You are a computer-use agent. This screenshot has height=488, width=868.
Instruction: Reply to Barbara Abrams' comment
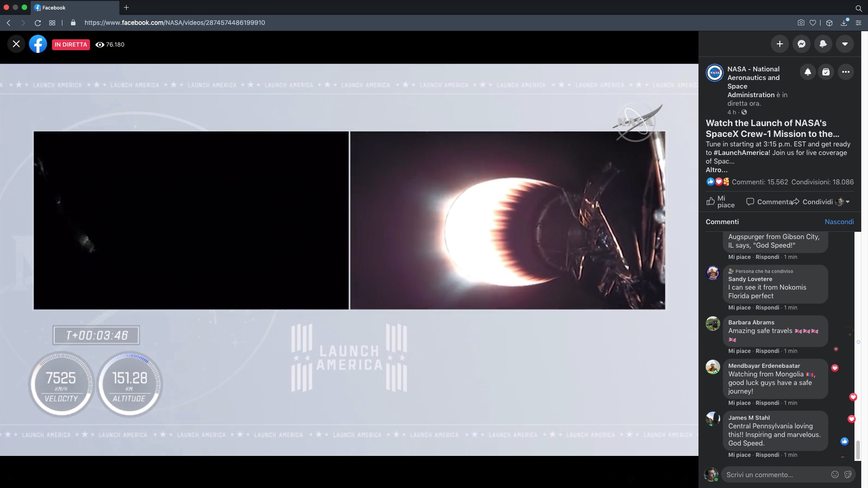pos(767,351)
